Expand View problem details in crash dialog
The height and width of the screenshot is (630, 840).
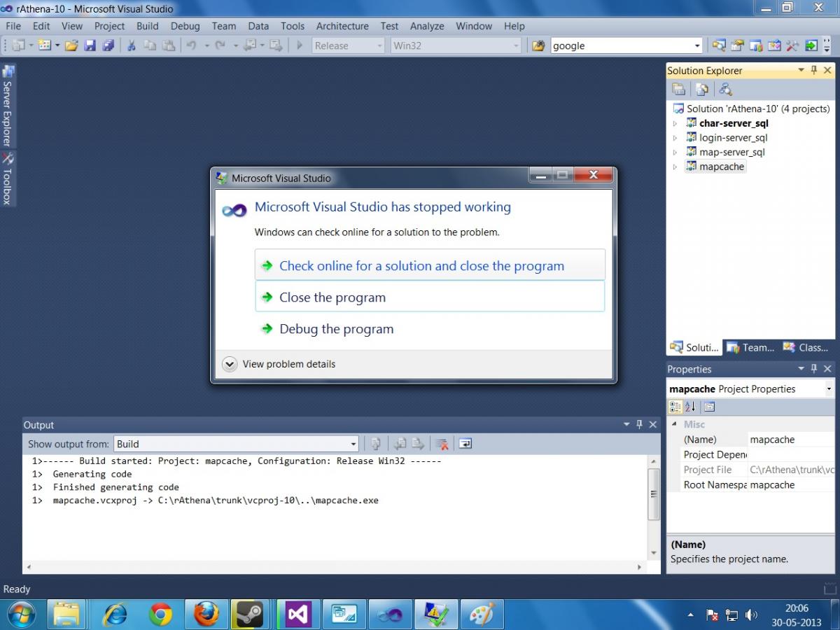point(279,364)
